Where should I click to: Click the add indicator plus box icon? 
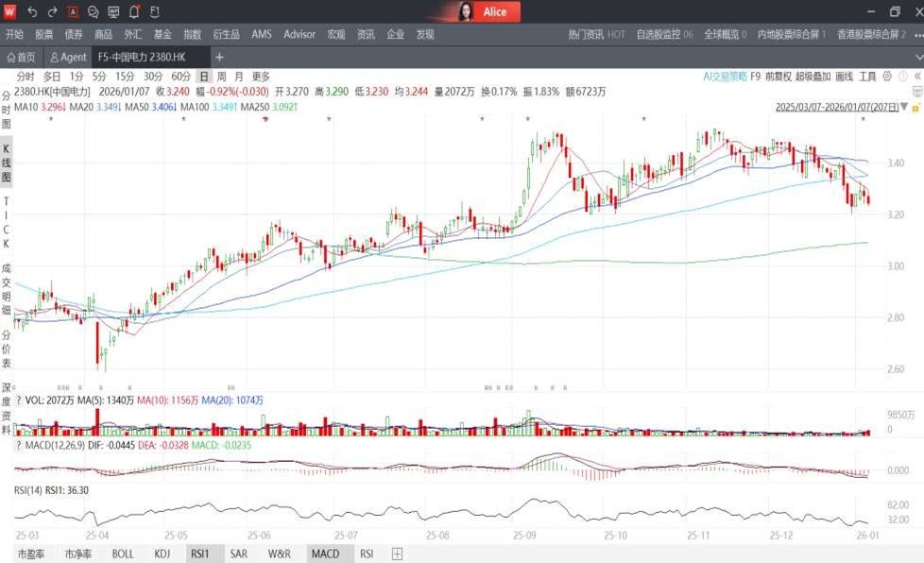coord(398,554)
